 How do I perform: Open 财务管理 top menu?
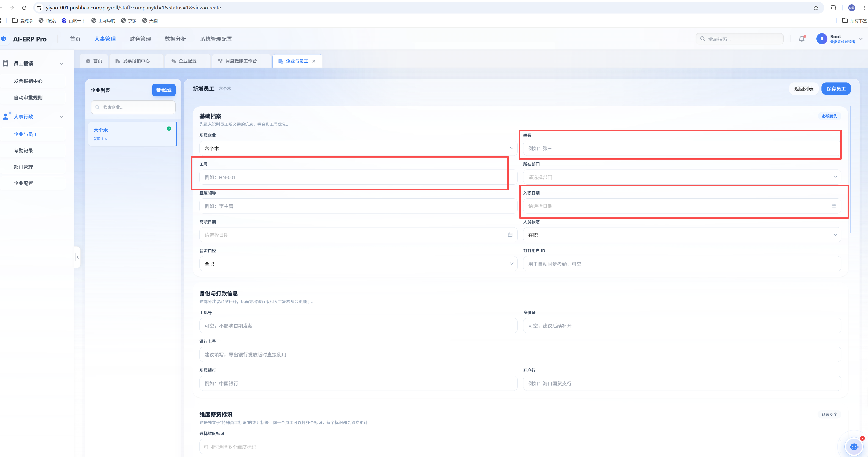click(x=140, y=39)
